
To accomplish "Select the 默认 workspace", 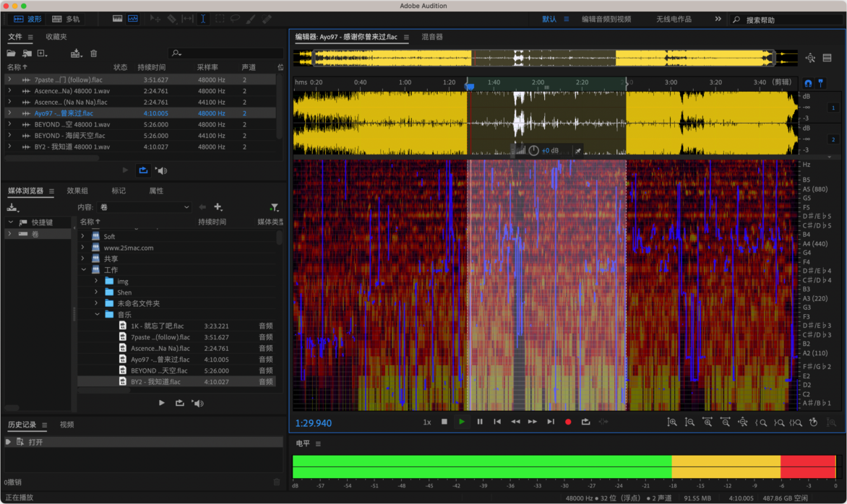I will click(549, 19).
